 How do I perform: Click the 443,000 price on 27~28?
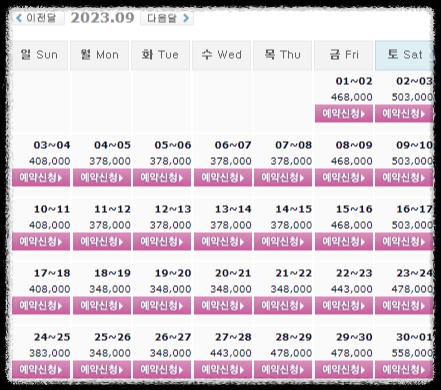231,353
